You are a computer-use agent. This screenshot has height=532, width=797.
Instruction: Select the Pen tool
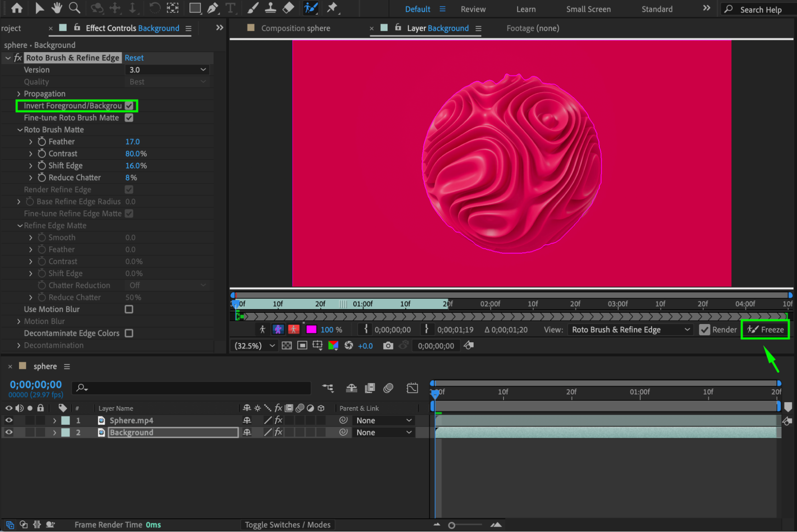point(213,8)
